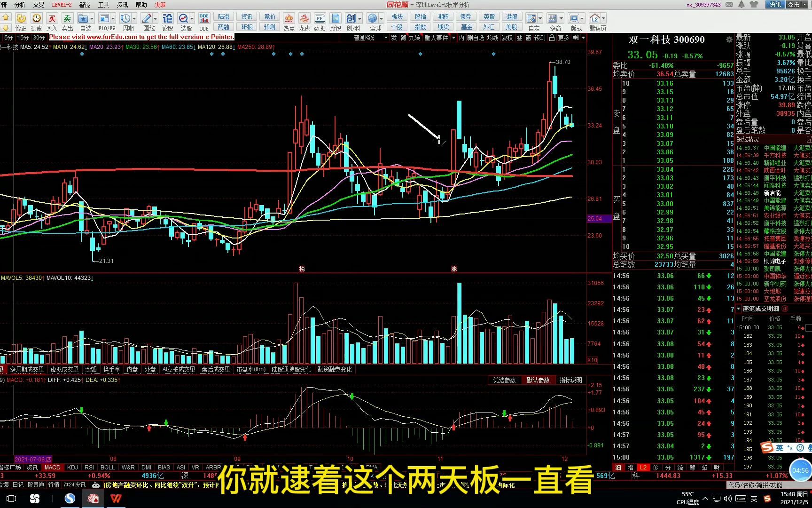This screenshot has width=812, height=508.
Task: Click the 修正 (correct) toolbar icon
Action: click(x=21, y=18)
